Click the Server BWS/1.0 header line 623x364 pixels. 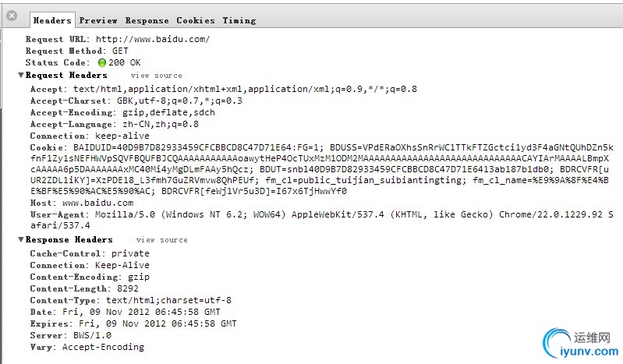(x=71, y=335)
